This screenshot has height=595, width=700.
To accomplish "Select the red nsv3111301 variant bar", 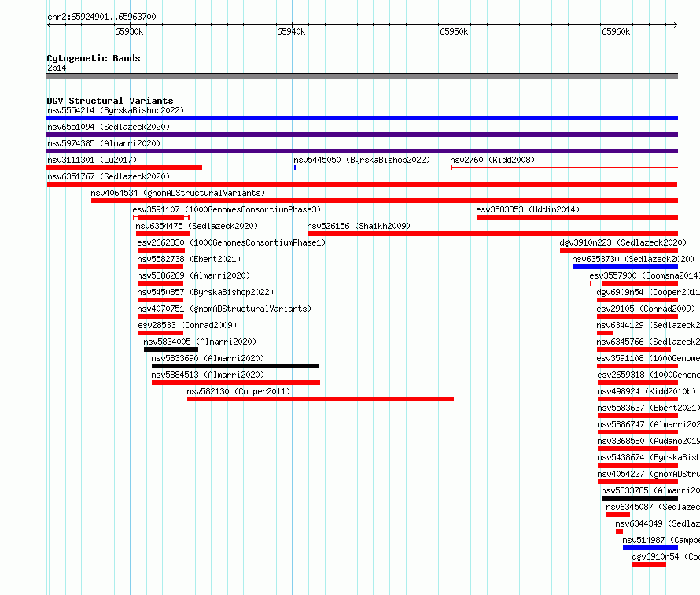I will [x=124, y=168].
